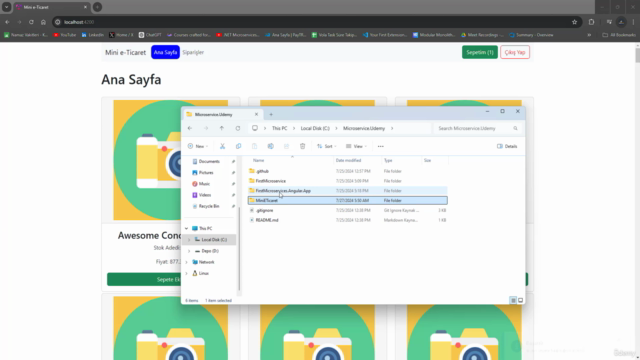Open the Siparişler nav link
640x360 pixels.
tap(193, 52)
